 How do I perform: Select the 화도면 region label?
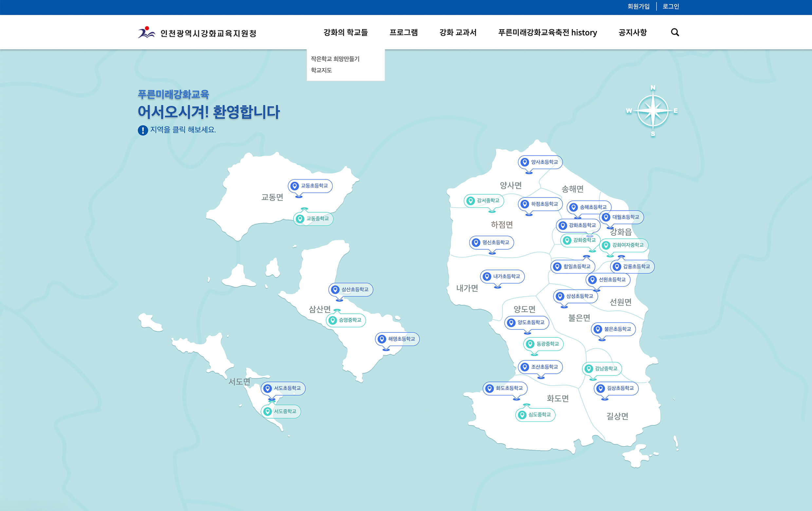[557, 398]
